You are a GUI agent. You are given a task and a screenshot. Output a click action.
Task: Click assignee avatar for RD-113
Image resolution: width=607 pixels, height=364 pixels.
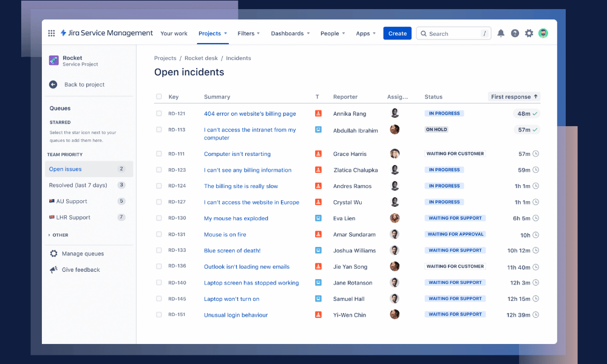[395, 129]
